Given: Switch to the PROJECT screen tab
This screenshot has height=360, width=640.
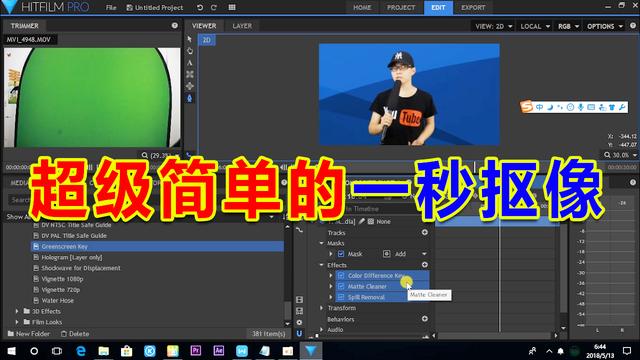Looking at the screenshot, I should click(x=401, y=7).
